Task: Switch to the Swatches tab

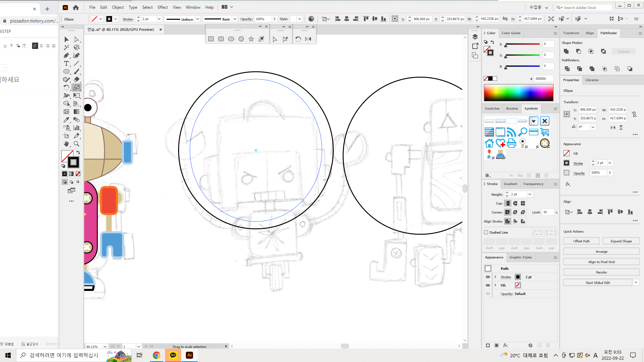Action: pyautogui.click(x=492, y=109)
